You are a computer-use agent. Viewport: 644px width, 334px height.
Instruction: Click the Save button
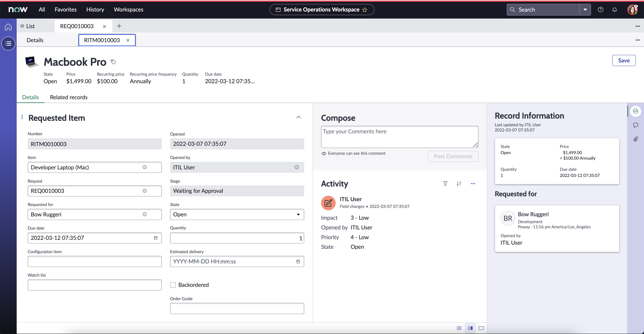pyautogui.click(x=624, y=61)
